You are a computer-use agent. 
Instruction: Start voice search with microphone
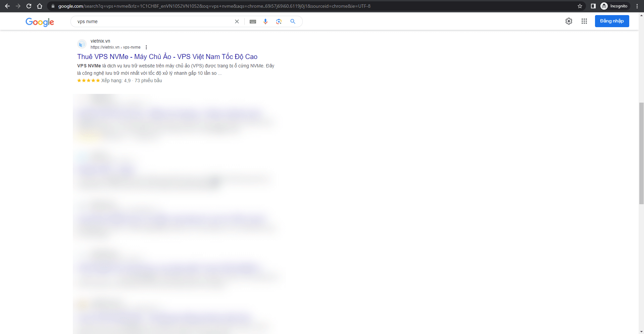pos(265,21)
